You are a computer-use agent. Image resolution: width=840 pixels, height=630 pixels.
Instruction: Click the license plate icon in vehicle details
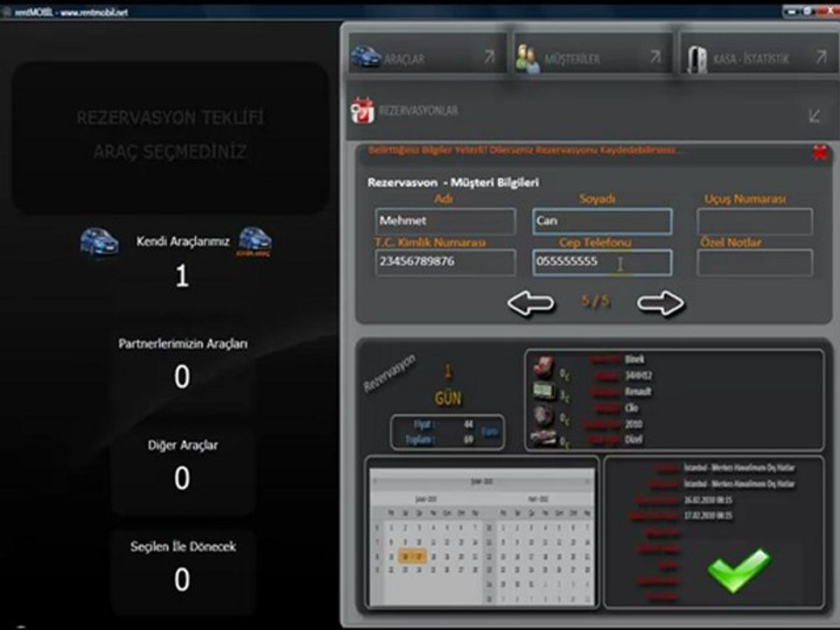pos(542,390)
